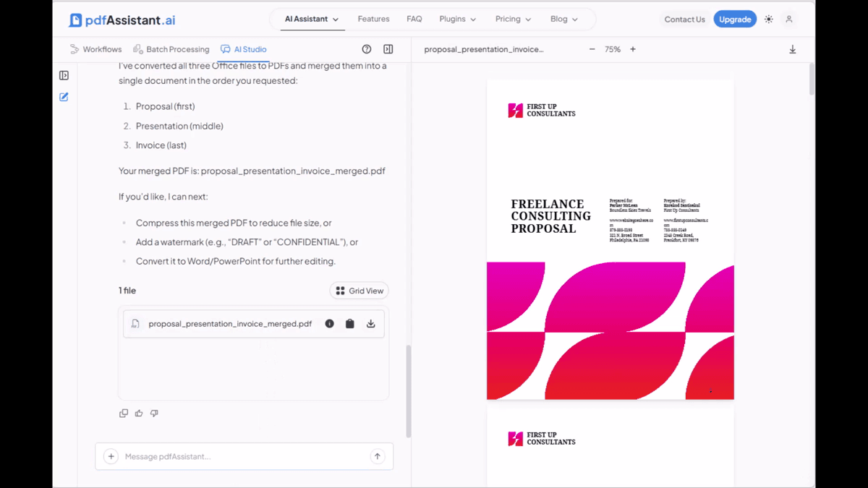Download the PDF from viewer toolbar
This screenshot has width=868, height=488.
[793, 49]
